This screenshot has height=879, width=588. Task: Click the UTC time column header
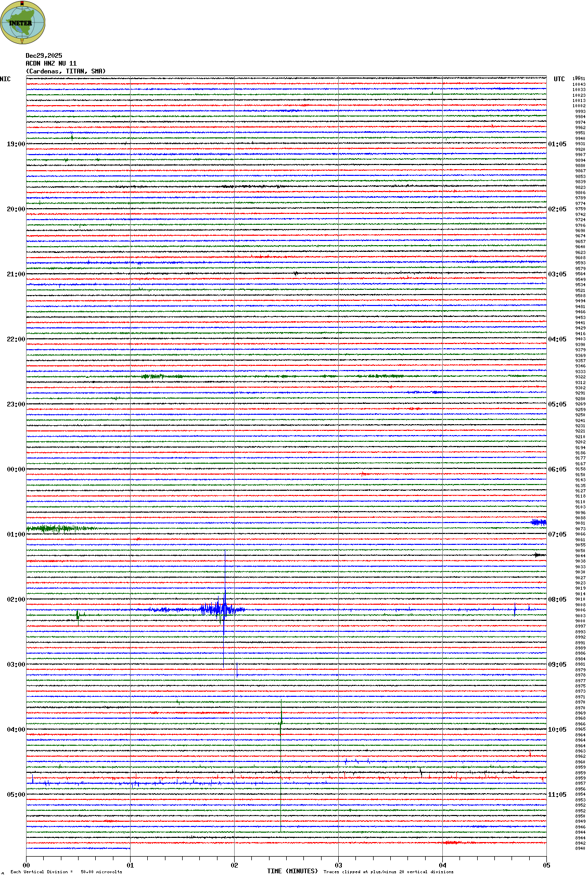coord(559,79)
